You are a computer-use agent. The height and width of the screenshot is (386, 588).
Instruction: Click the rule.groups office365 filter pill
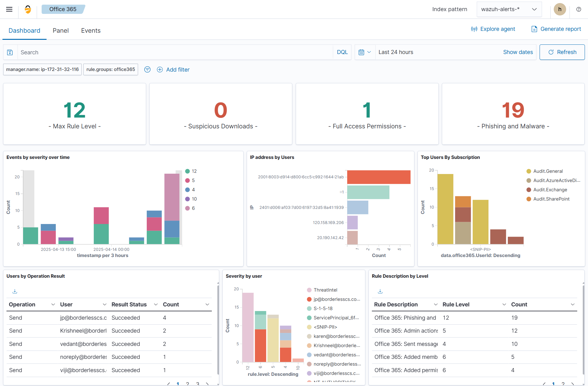click(x=111, y=69)
